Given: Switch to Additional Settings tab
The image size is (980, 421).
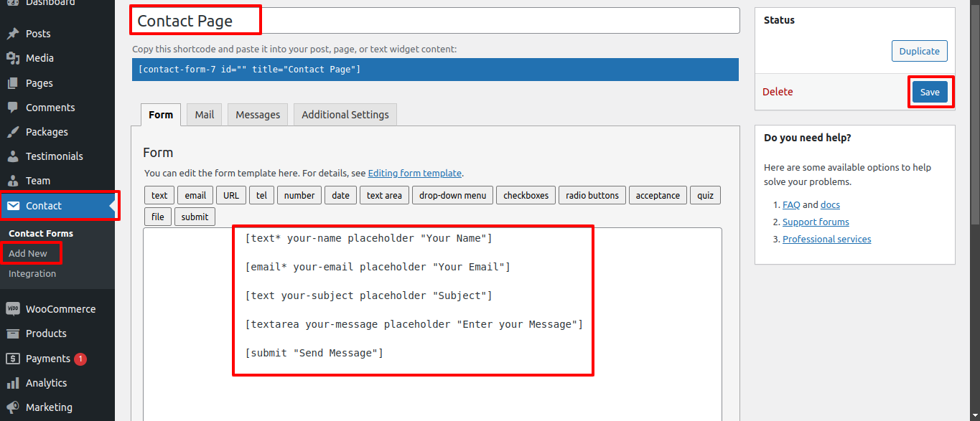Looking at the screenshot, I should pos(345,115).
